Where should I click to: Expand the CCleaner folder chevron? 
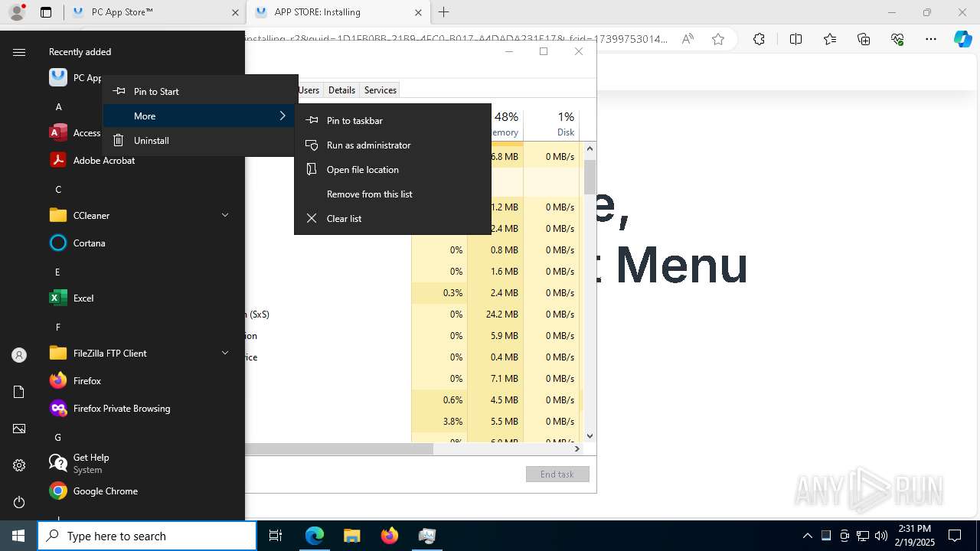(225, 215)
